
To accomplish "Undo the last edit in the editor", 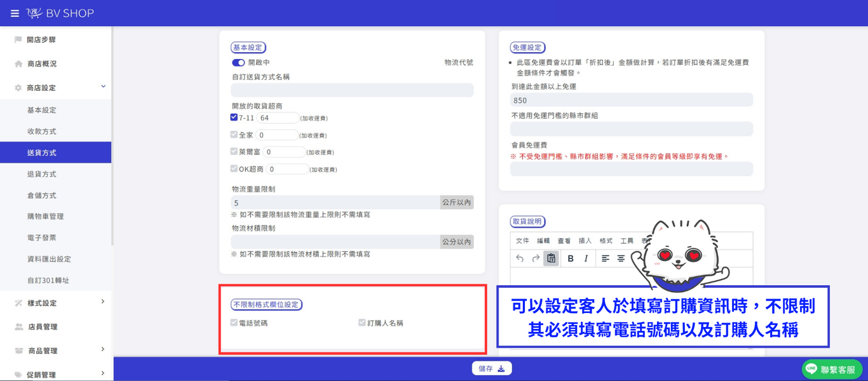I will (x=520, y=258).
